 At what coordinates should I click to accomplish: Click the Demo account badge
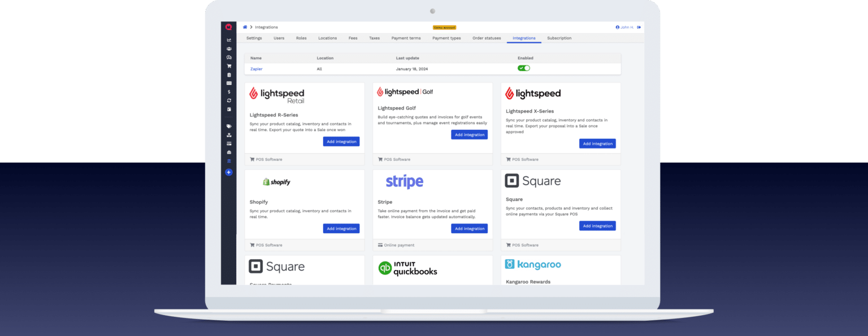[x=444, y=27]
